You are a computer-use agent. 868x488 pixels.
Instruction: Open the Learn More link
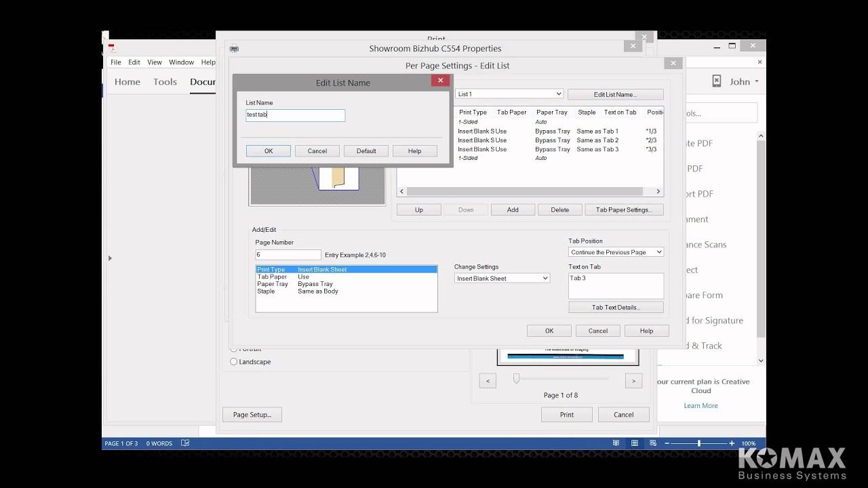click(701, 406)
